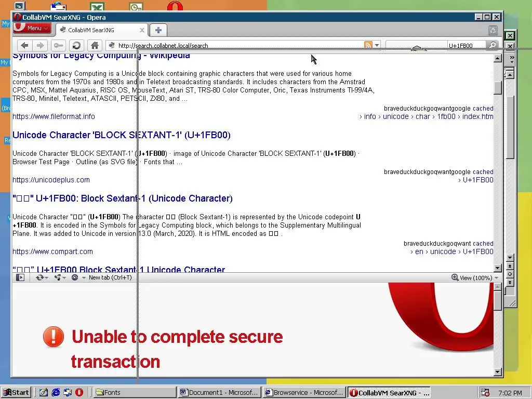Click the 7:02 PM taskbar clock
The width and height of the screenshot is (532, 399).
tap(510, 393)
